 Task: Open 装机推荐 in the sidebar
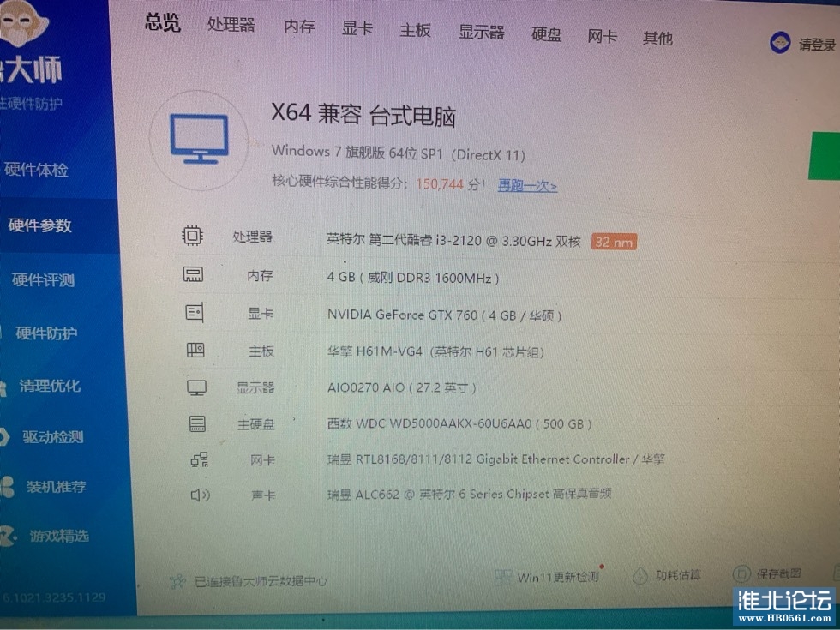tap(57, 487)
